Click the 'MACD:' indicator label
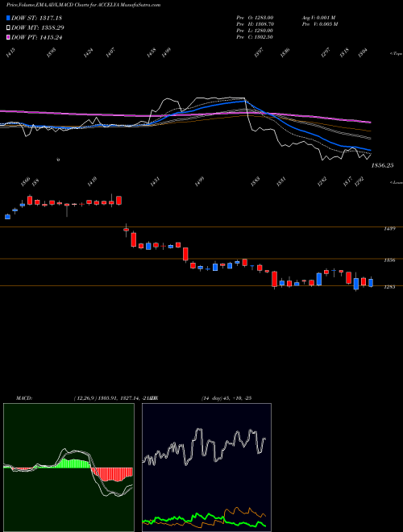Image resolution: width=403 pixels, height=532 pixels. 23,398
